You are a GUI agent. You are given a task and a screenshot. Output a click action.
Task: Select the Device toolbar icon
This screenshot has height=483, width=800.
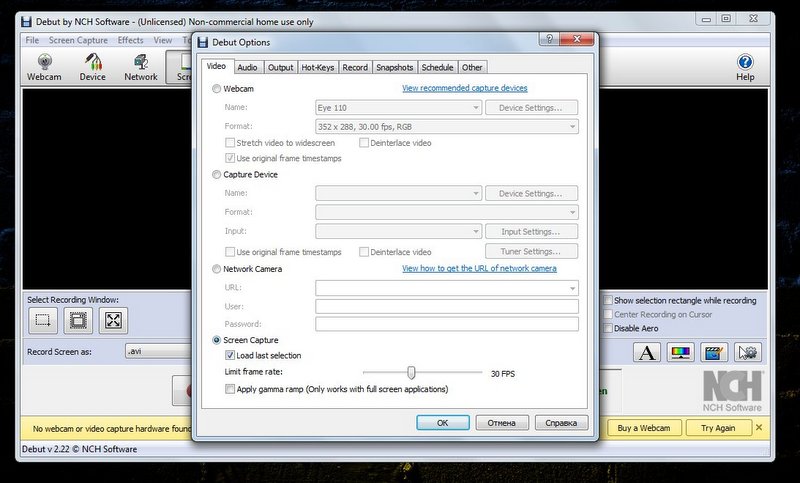tap(92, 67)
